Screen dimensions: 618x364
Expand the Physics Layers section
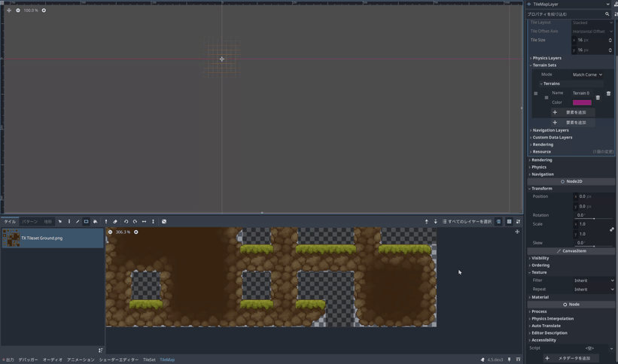546,58
